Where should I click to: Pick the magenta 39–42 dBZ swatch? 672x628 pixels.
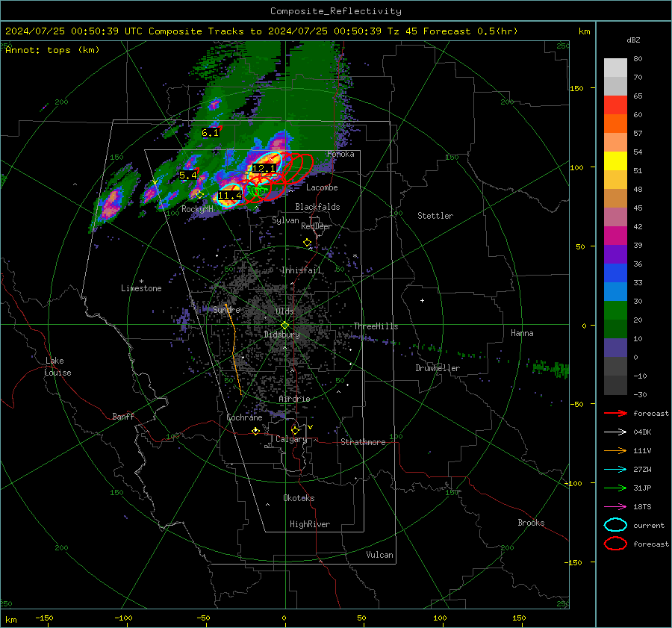(x=615, y=236)
